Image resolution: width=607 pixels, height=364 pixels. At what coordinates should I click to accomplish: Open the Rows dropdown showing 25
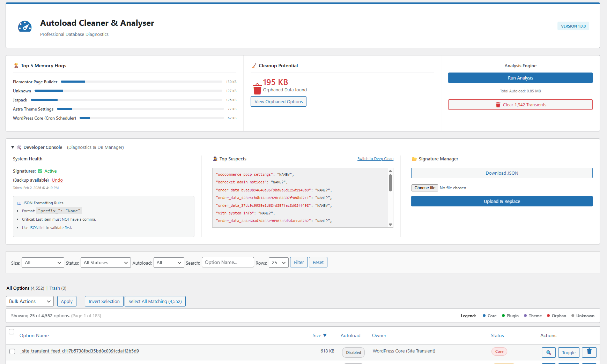coord(278,262)
